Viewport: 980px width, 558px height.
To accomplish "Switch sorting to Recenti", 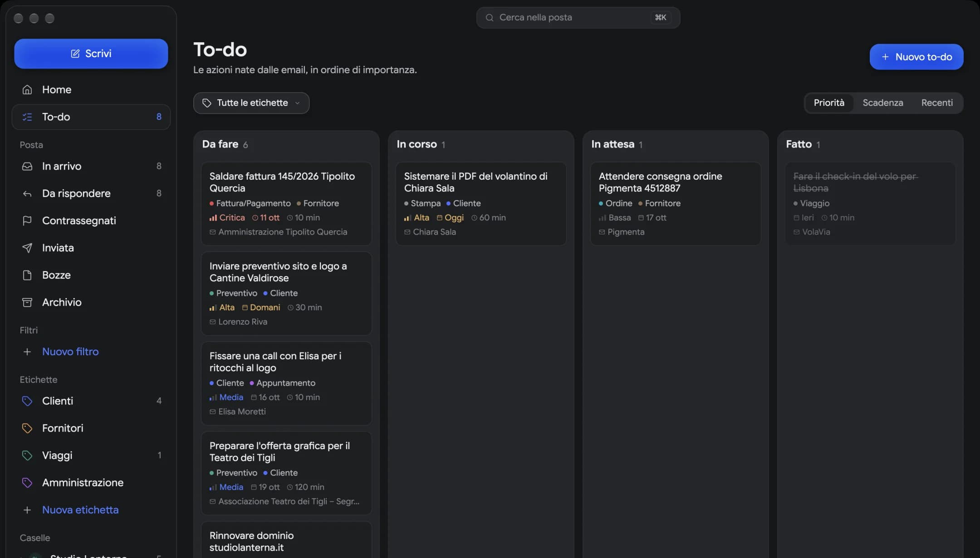I will [x=937, y=103].
